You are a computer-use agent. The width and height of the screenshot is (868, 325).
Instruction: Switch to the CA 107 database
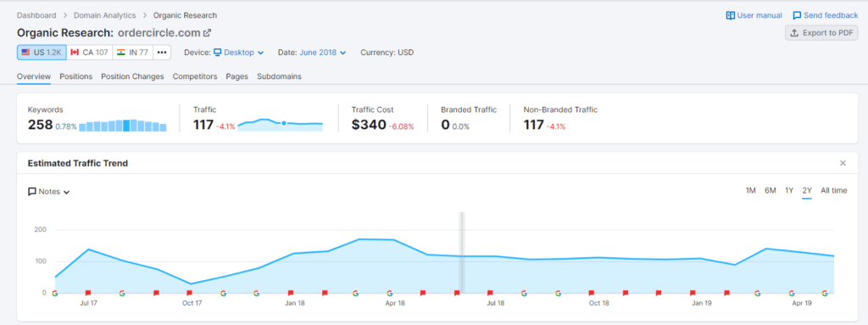[x=90, y=53]
